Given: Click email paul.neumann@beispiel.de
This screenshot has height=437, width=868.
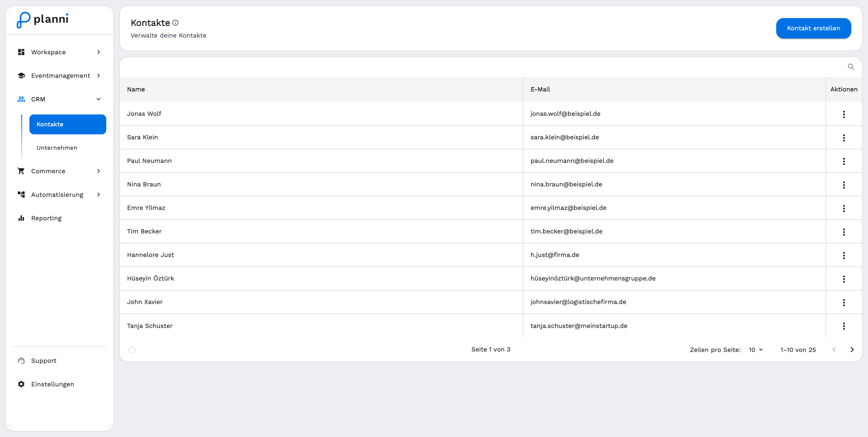Looking at the screenshot, I should point(572,161).
